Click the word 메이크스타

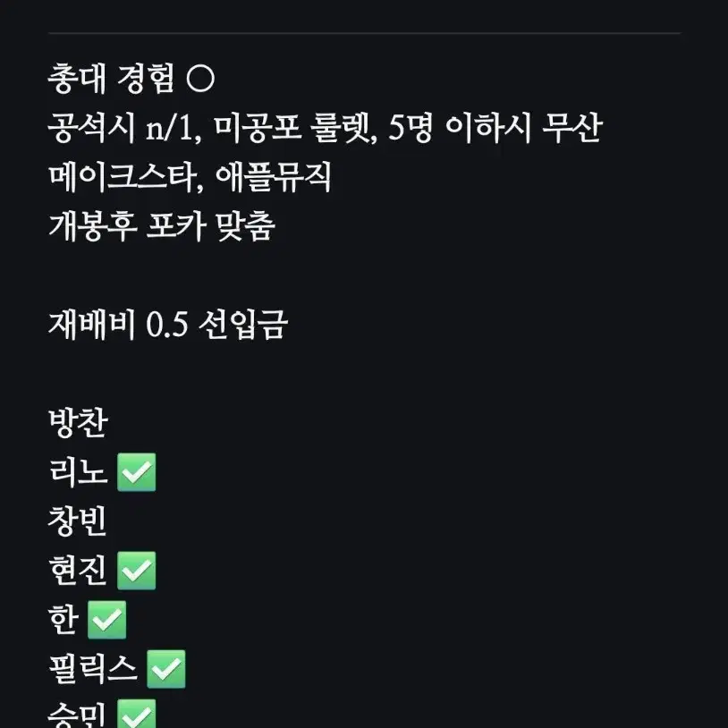click(126, 177)
